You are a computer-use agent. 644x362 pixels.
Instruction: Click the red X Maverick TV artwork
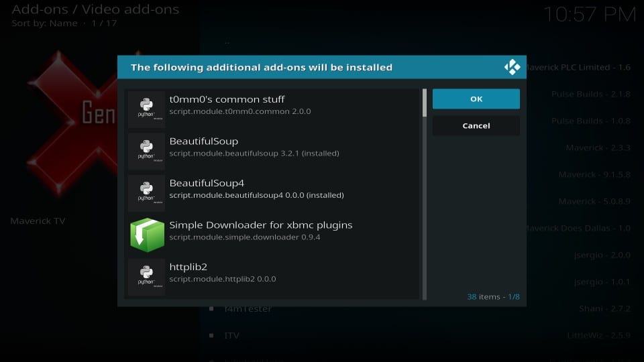point(72,123)
